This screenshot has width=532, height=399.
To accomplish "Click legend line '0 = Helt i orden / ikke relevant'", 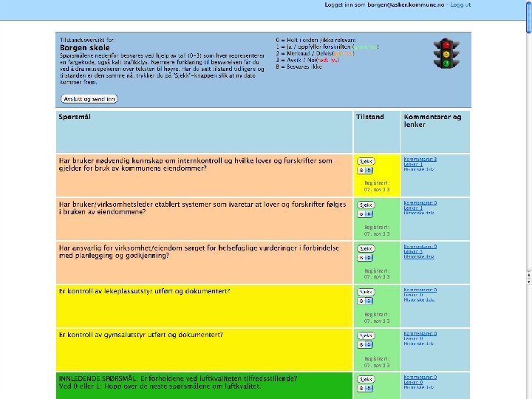I will (x=316, y=40).
